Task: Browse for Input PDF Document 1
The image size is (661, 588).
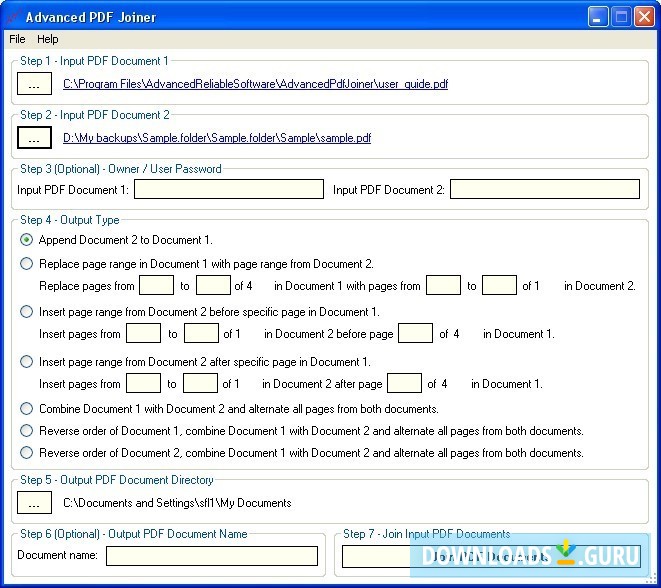Action: click(x=34, y=83)
